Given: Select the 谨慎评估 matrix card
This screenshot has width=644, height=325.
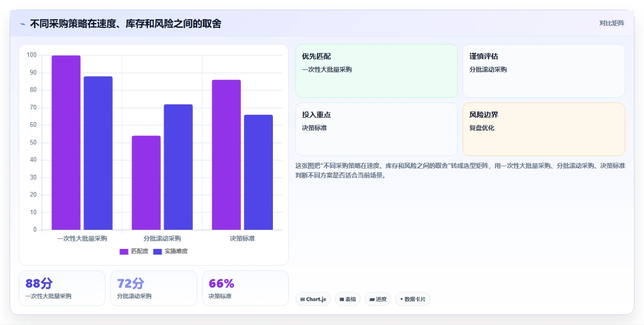Looking at the screenshot, I should tap(544, 71).
